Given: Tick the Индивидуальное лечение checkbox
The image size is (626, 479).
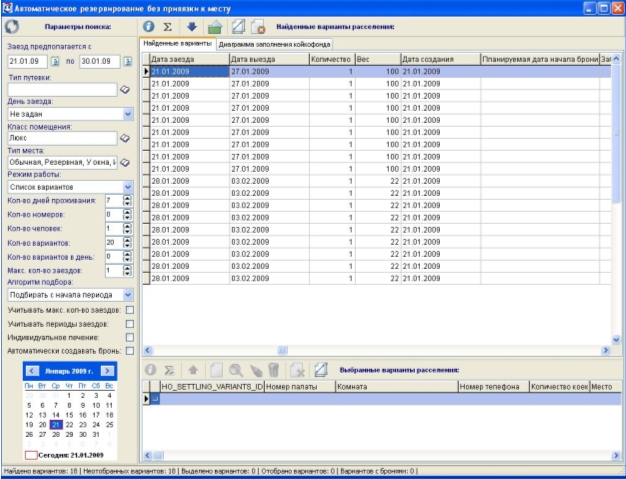Looking at the screenshot, I should [130, 337].
